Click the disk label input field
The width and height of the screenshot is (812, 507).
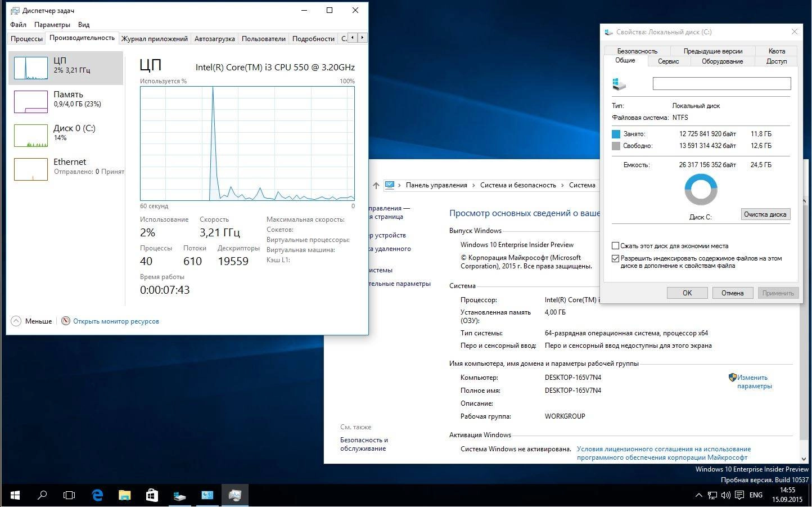(721, 83)
